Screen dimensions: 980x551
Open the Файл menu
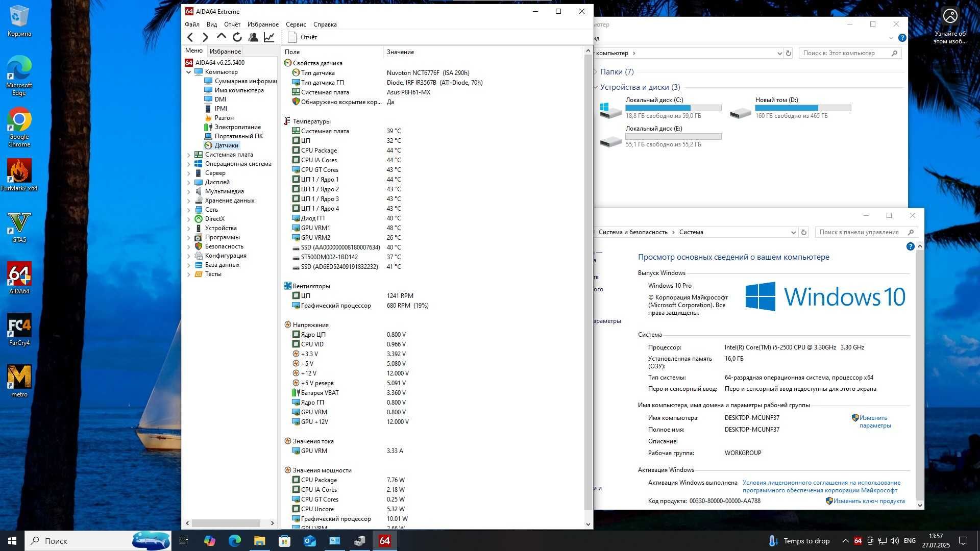[192, 24]
